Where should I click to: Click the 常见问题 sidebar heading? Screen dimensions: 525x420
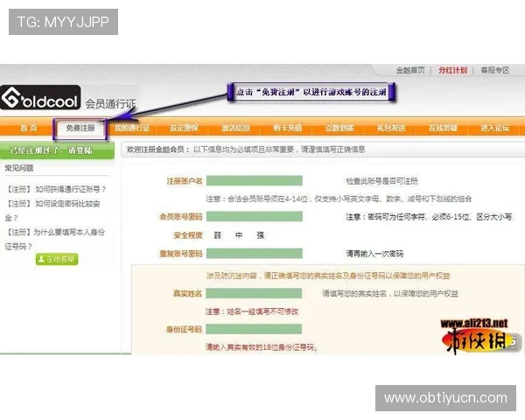[19, 168]
